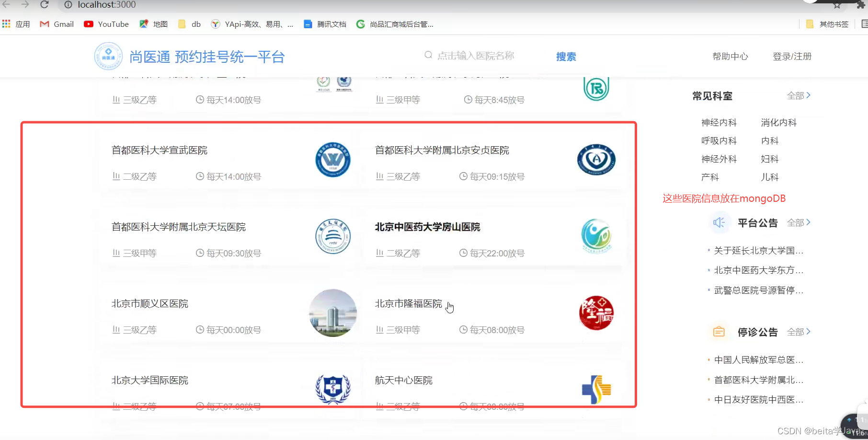Select 儿科 department
Image resolution: width=868 pixels, height=440 pixels.
[x=770, y=177]
